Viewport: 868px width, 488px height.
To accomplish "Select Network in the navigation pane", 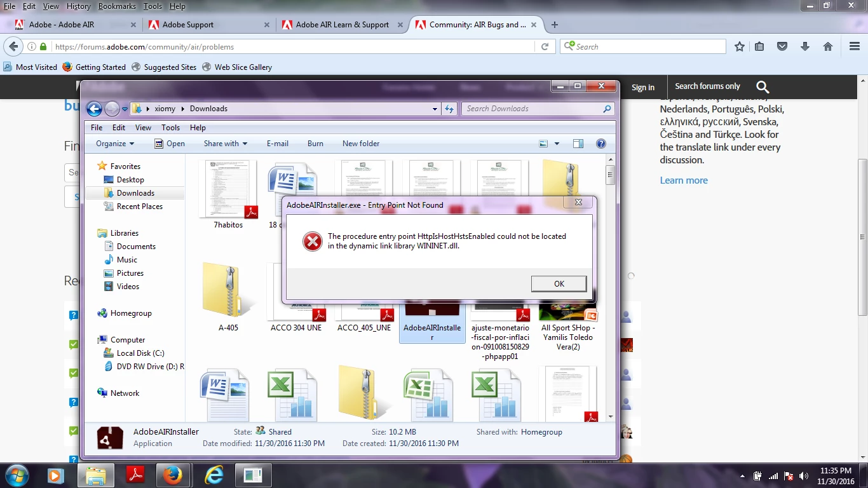I will pyautogui.click(x=125, y=393).
